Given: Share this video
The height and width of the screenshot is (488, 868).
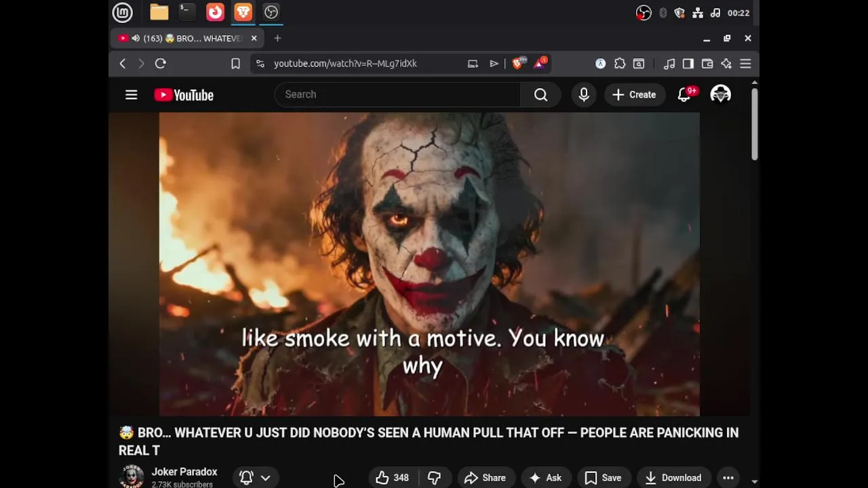Looking at the screenshot, I should pyautogui.click(x=485, y=478).
